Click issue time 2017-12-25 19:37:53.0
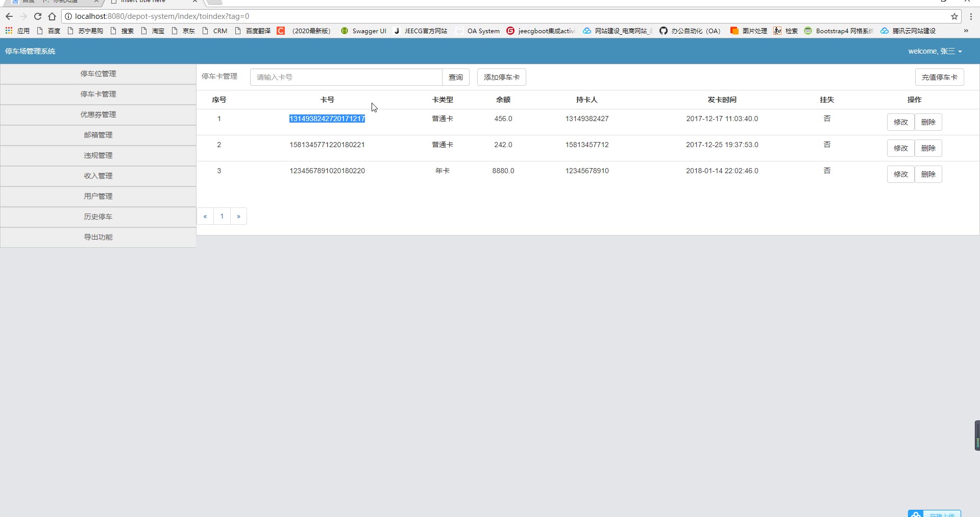The image size is (980, 517). 722,145
